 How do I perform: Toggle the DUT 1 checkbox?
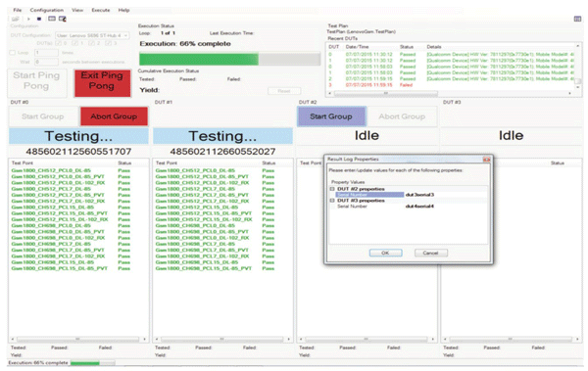(x=74, y=43)
